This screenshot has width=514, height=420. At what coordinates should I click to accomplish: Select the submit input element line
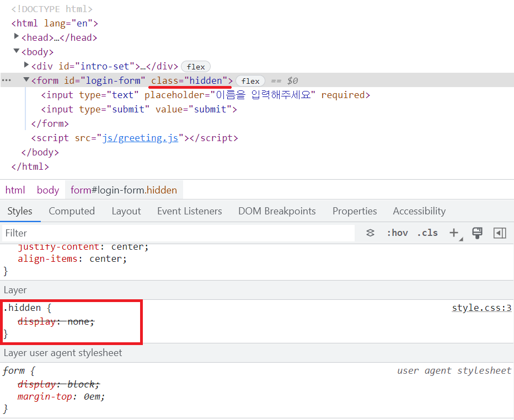139,109
